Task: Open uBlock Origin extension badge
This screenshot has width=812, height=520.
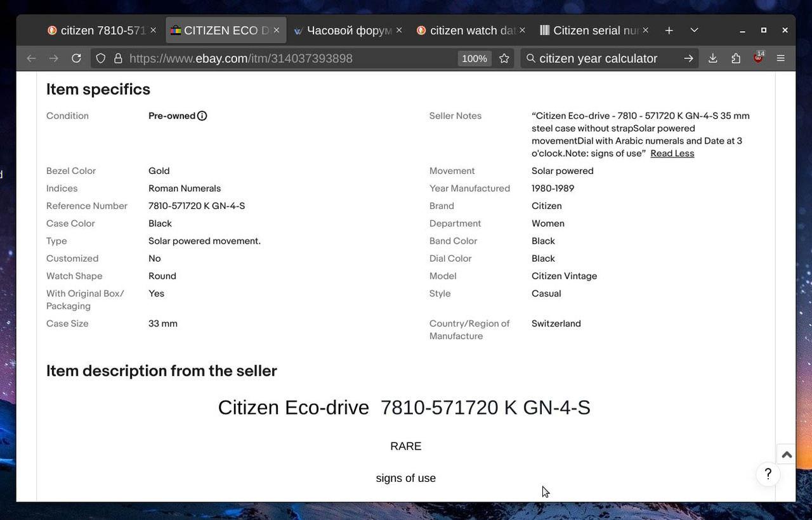Action: point(758,58)
